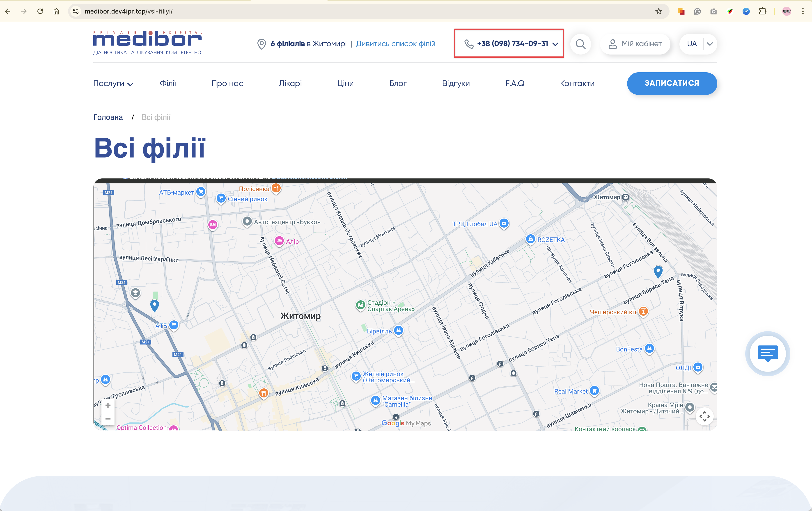Viewport: 812px width, 511px height.
Task: Open the Лікарі menu item
Action: point(290,83)
